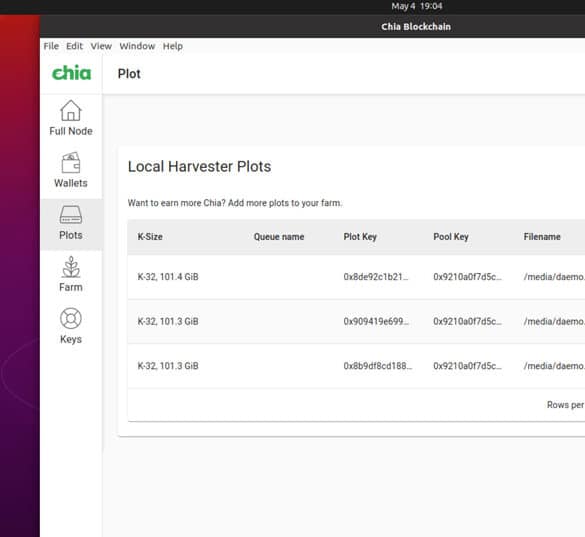Open the Full Node house icon
585x537 pixels.
[71, 111]
